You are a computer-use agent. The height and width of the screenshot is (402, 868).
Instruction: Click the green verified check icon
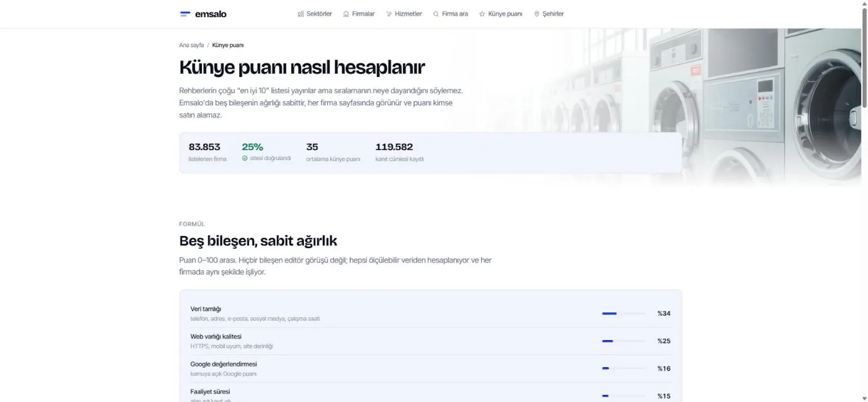pyautogui.click(x=245, y=158)
